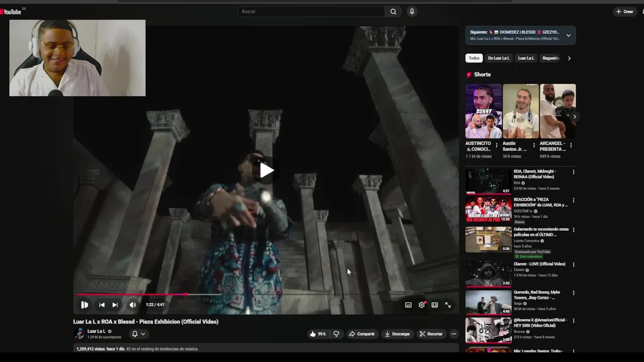The width and height of the screenshot is (644, 362).
Task: Toggle theater mode view
Action: (x=435, y=305)
